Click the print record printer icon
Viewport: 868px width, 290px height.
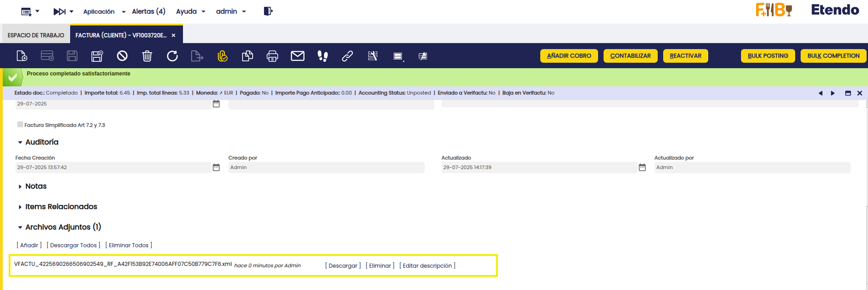coord(272,56)
